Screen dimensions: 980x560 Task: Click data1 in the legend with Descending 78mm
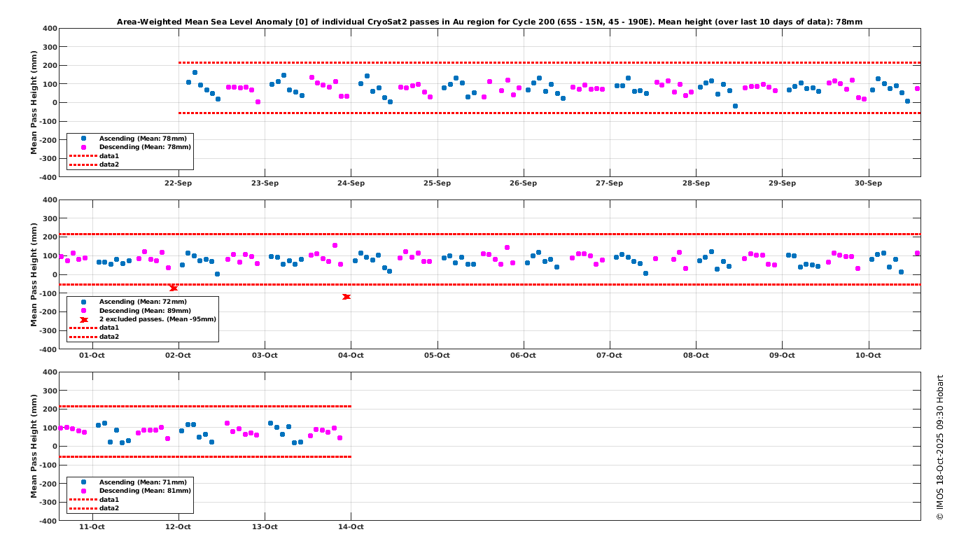(x=109, y=155)
